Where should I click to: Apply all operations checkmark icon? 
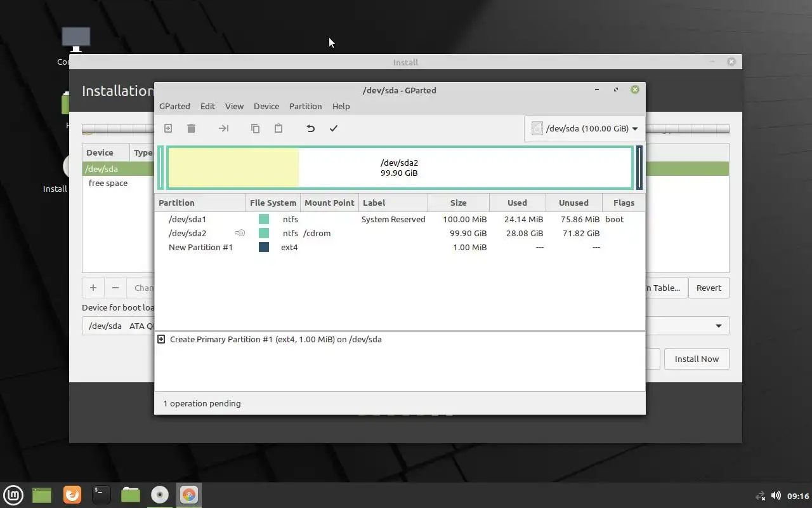(x=333, y=128)
